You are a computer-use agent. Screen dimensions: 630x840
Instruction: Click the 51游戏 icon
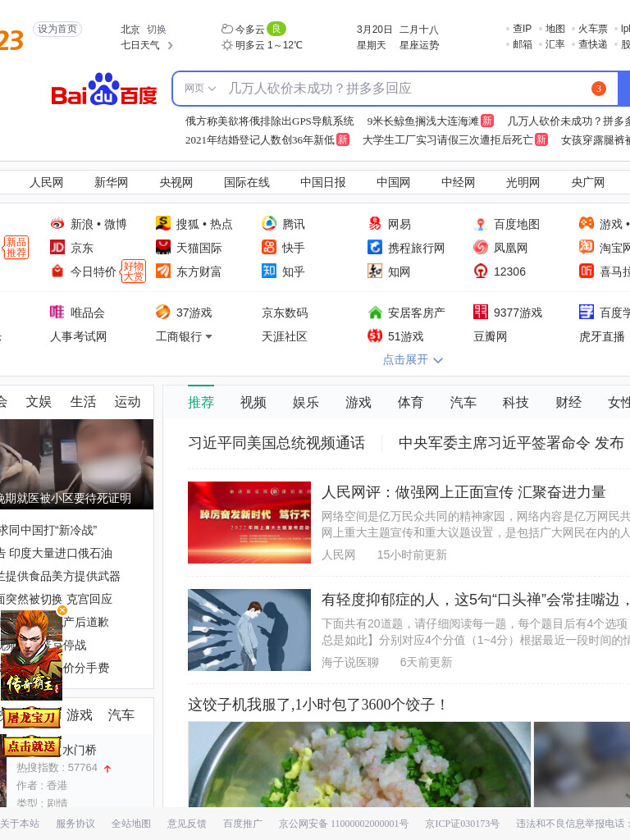375,336
